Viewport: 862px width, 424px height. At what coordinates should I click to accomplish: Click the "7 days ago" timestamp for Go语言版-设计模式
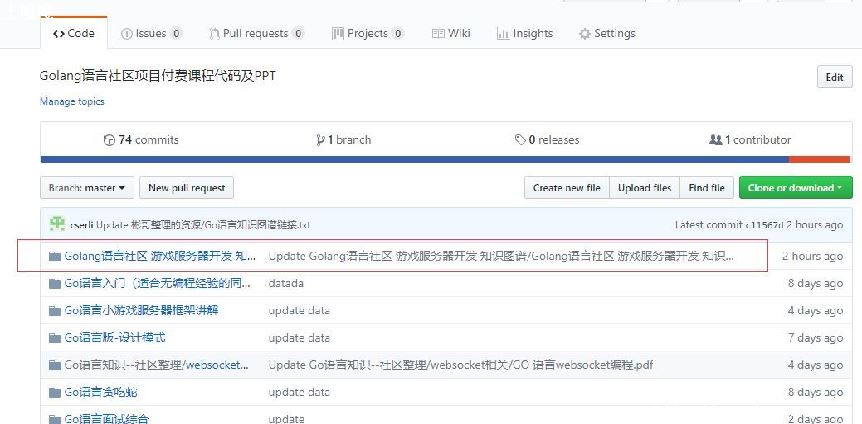(x=815, y=337)
